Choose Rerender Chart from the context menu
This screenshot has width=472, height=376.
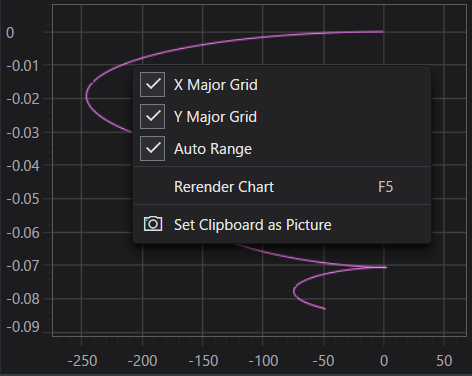point(282,187)
